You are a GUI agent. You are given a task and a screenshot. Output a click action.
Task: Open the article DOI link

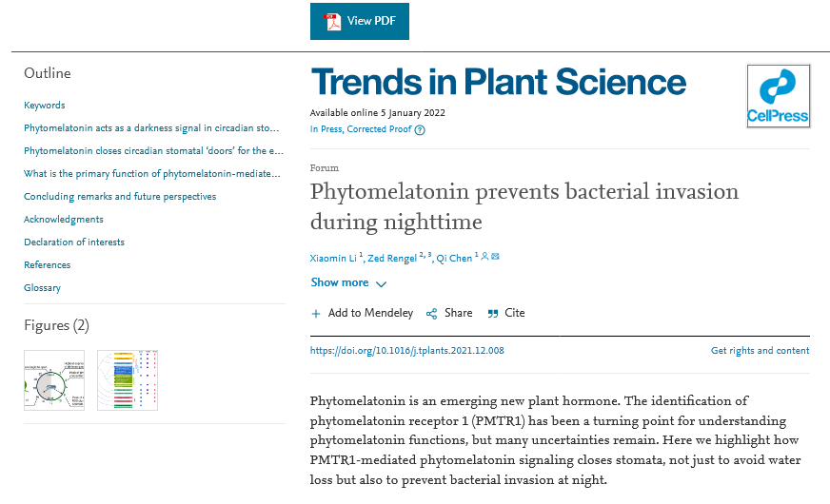[x=407, y=351]
